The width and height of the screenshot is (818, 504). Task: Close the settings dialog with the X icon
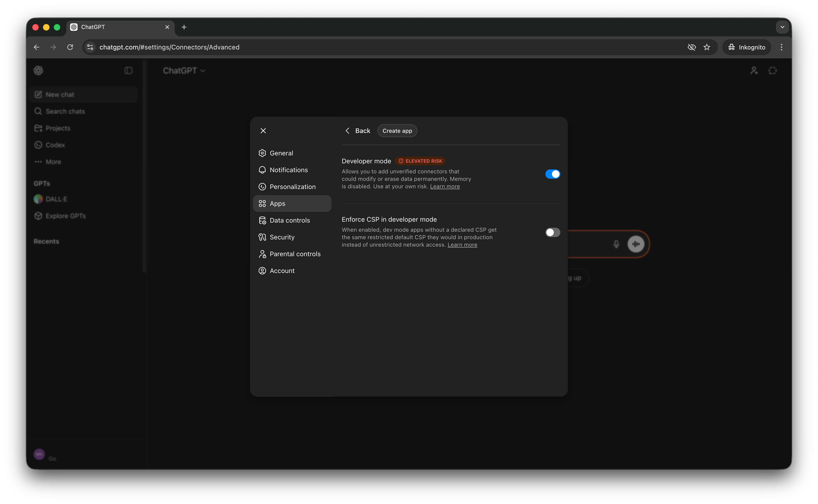pos(263,131)
